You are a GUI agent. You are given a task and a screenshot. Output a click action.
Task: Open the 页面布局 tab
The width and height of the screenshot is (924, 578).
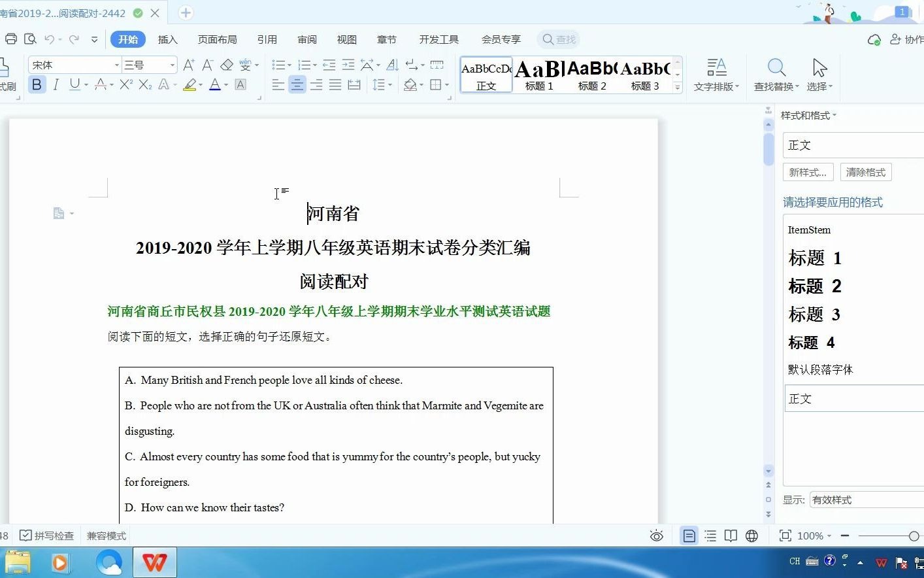[218, 39]
